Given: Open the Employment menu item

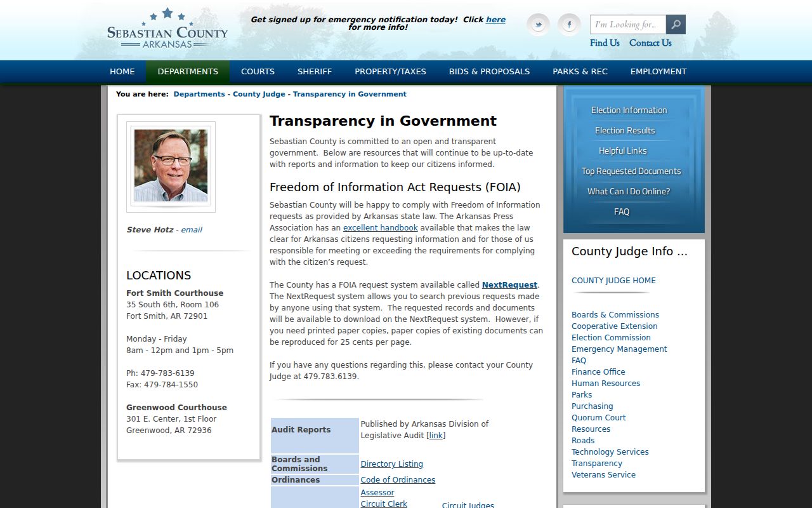Looking at the screenshot, I should (658, 71).
